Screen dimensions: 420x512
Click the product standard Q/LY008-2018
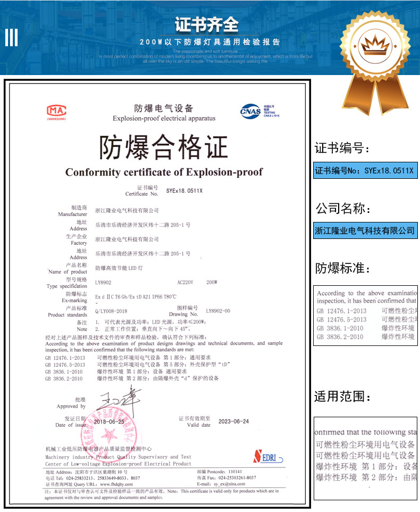tap(111, 311)
